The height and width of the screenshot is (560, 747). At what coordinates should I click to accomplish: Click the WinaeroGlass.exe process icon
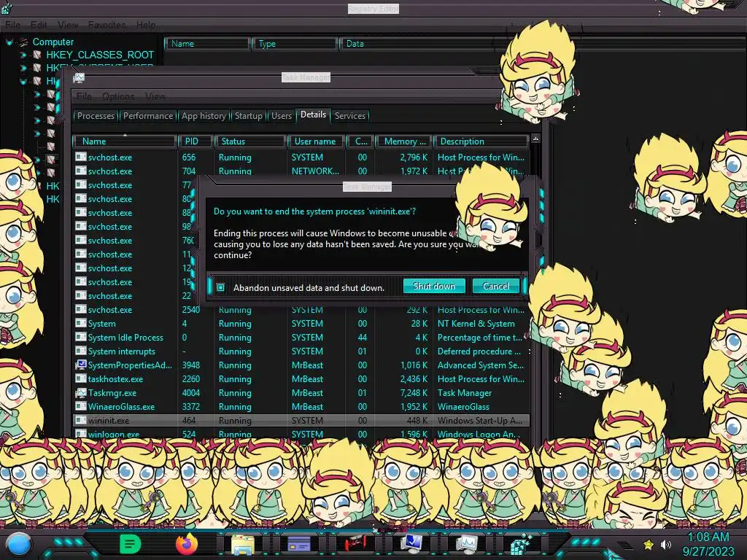pos(81,407)
